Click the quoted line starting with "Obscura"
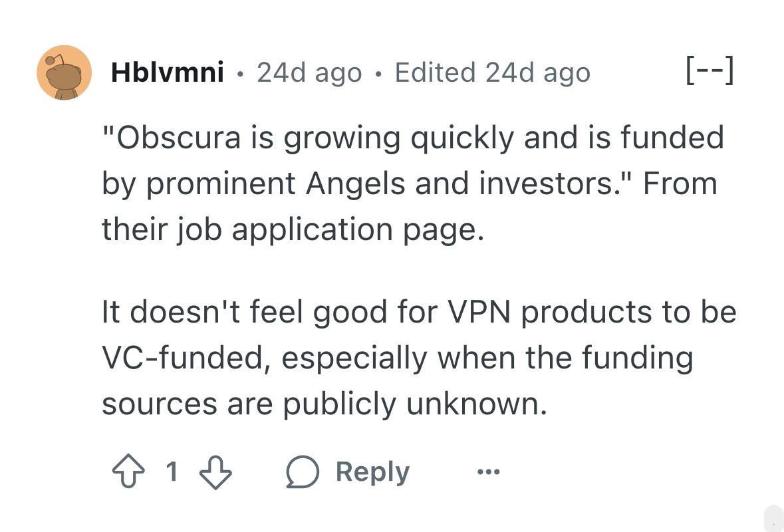Viewport: 784px width, 532px height. click(412, 138)
